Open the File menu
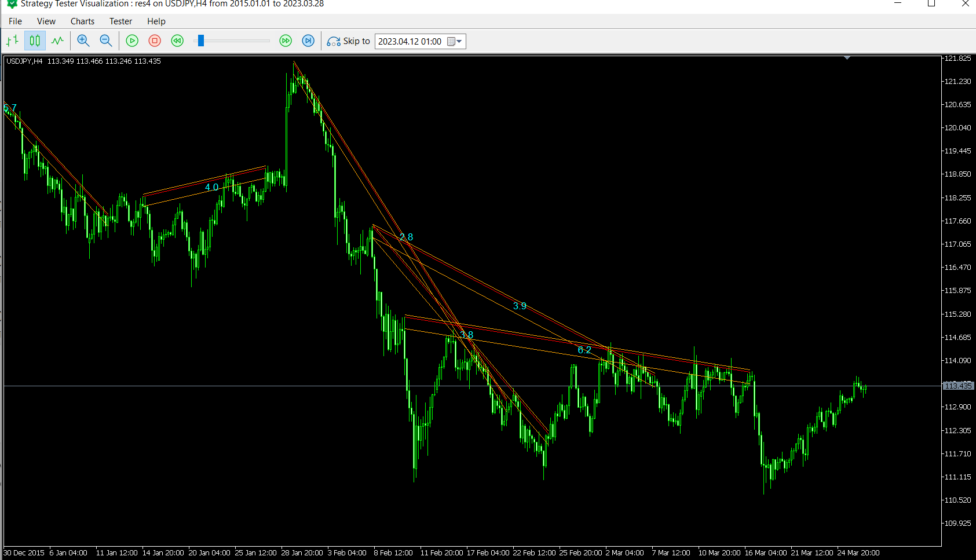Image resolution: width=976 pixels, height=560 pixels. pyautogui.click(x=15, y=21)
